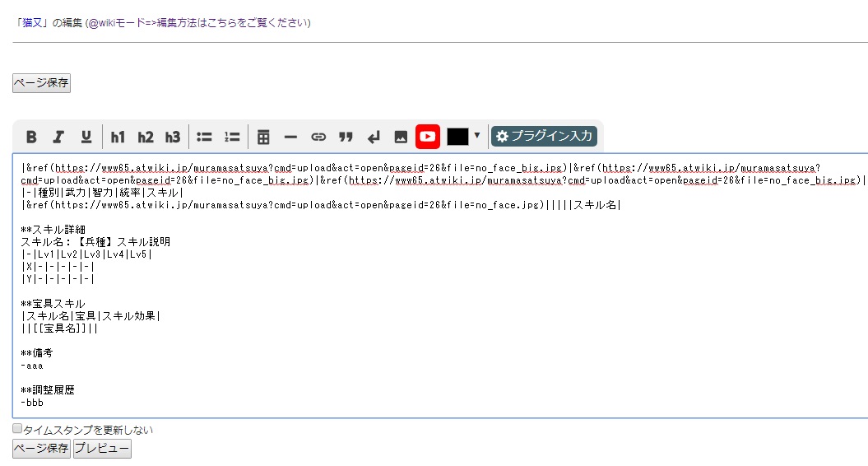Open プラグイン入力 plugin input
This screenshot has height=466, width=868.
544,136
